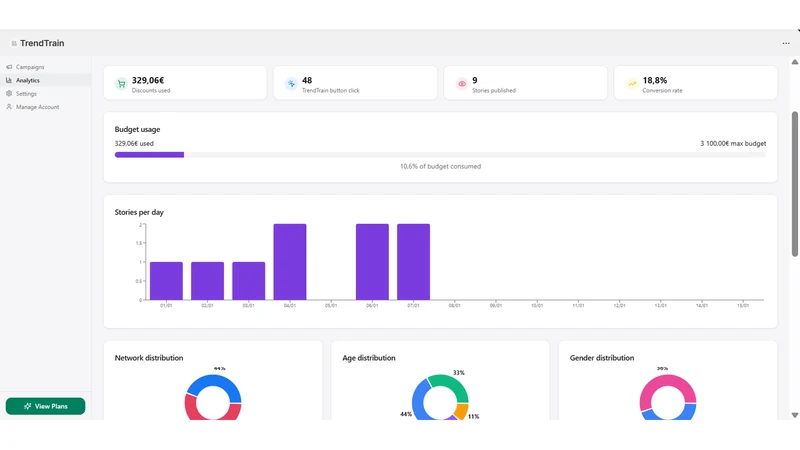Click the 329,06€ used label
This screenshot has height=450, width=800.
[134, 143]
